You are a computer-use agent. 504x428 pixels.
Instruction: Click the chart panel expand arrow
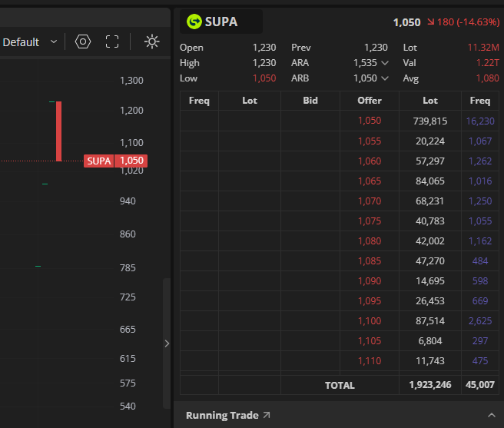pyautogui.click(x=167, y=343)
